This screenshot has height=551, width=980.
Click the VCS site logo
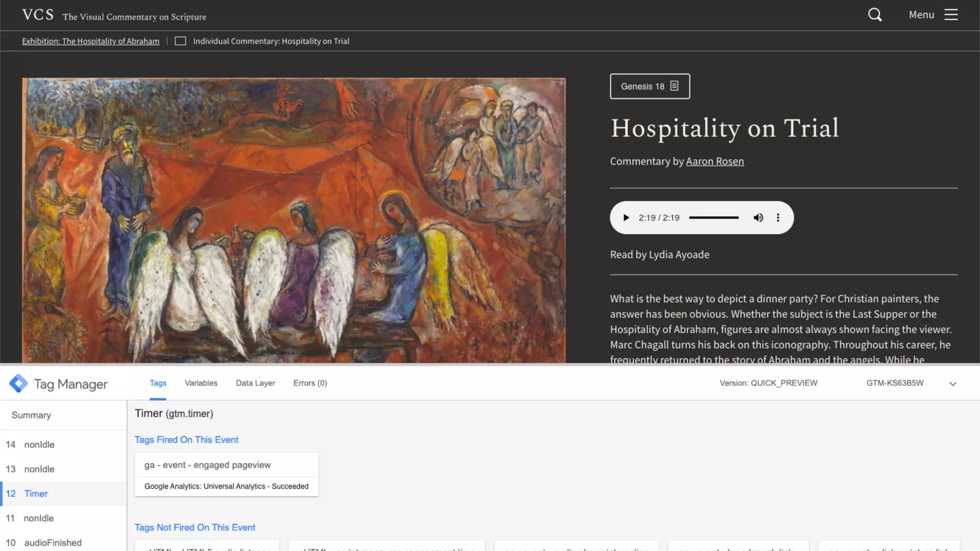pyautogui.click(x=38, y=15)
